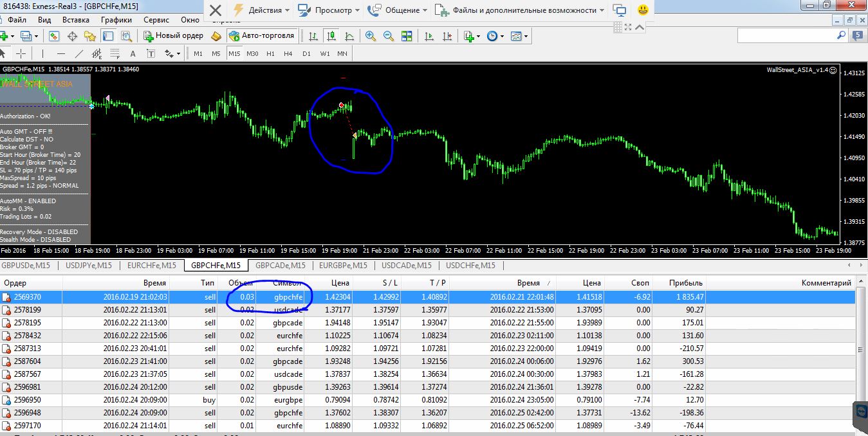This screenshot has width=868, height=436.
Task: Click the zoom in magnifier icon
Action: 370,36
